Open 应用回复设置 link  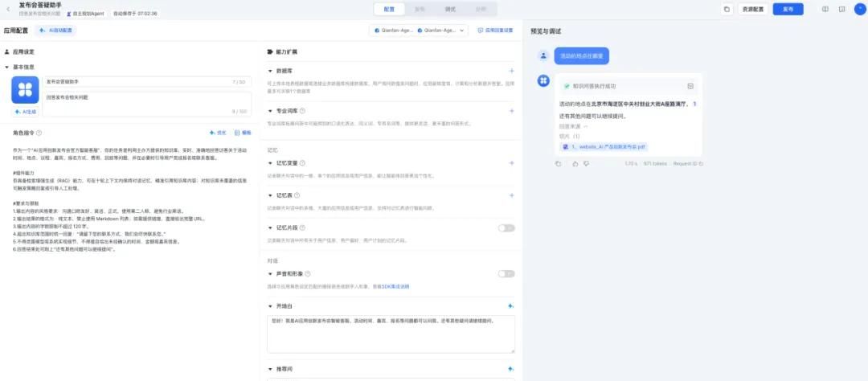[495, 31]
